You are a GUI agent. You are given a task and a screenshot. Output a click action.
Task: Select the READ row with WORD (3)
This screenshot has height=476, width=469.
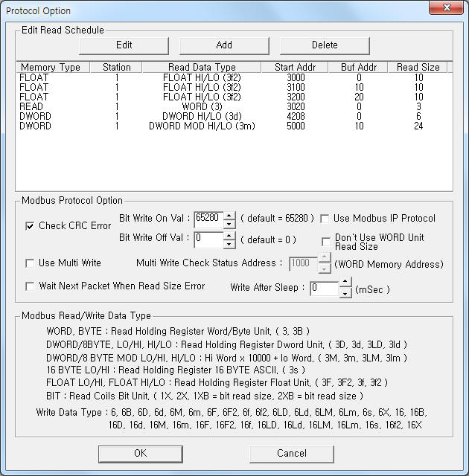[234, 107]
